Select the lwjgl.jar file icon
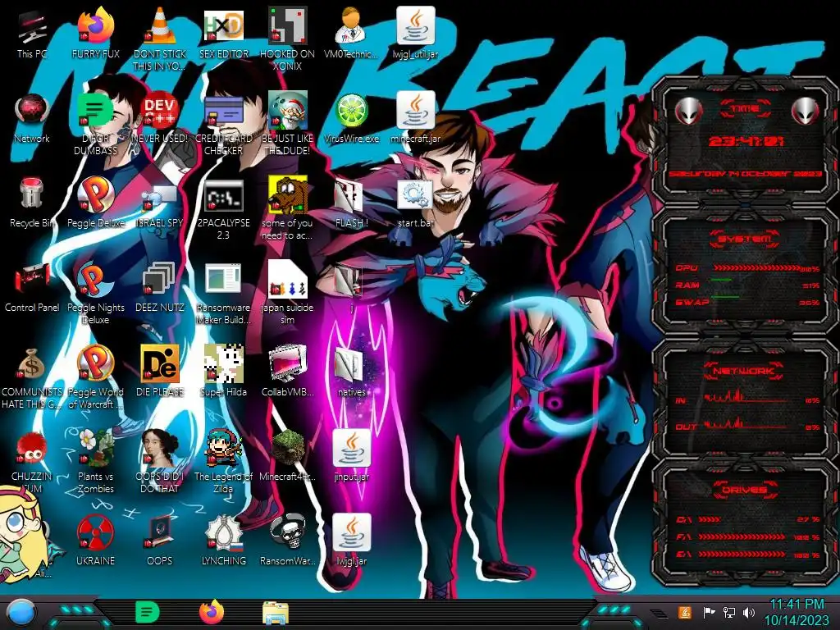840x630 pixels. click(x=351, y=532)
